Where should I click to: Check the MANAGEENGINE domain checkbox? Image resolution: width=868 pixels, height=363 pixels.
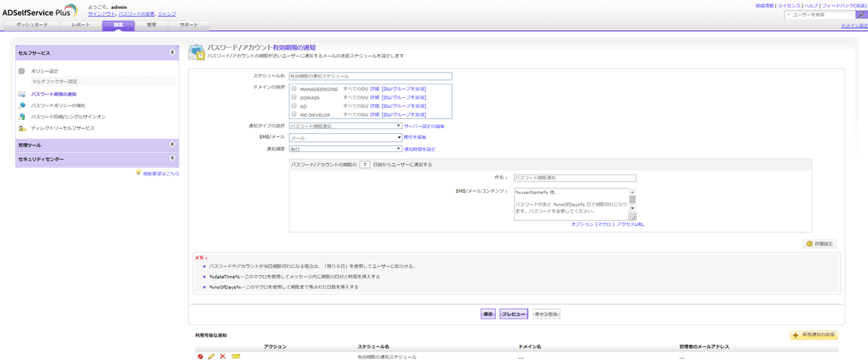click(295, 89)
